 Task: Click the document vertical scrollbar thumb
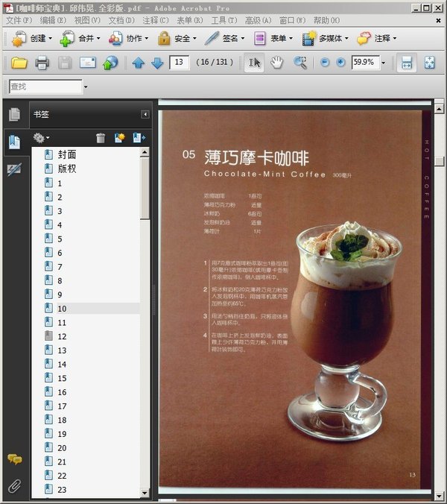[439, 161]
